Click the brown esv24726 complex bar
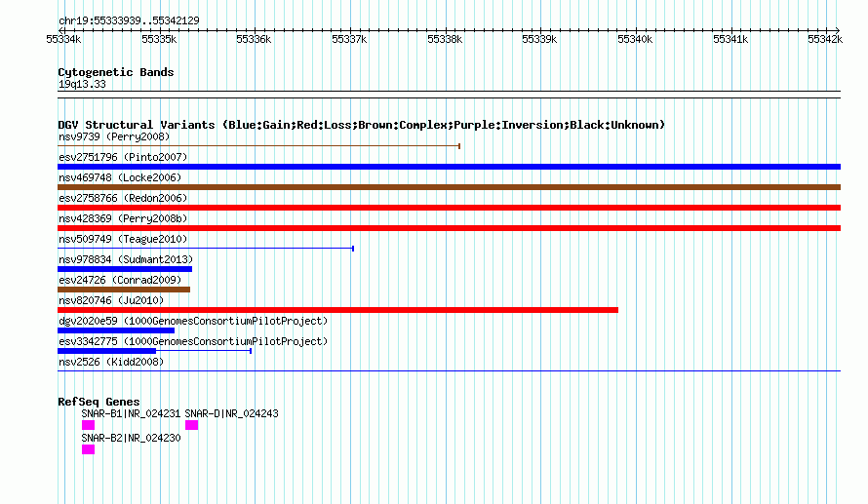Screen dimensions: 868x504 (x=124, y=290)
